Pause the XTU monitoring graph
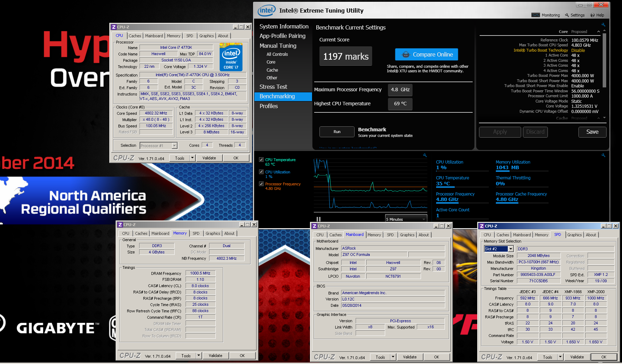 point(318,219)
